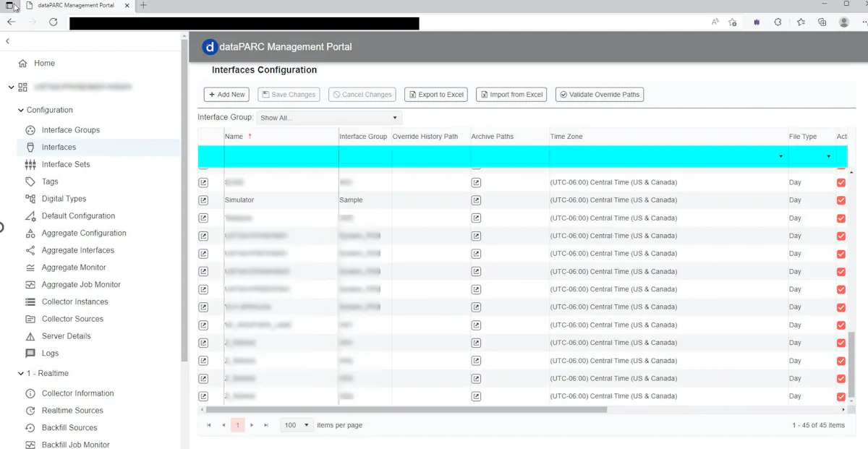Open Archive Paths editor for Simulator row
The image size is (868, 449).
[476, 200]
